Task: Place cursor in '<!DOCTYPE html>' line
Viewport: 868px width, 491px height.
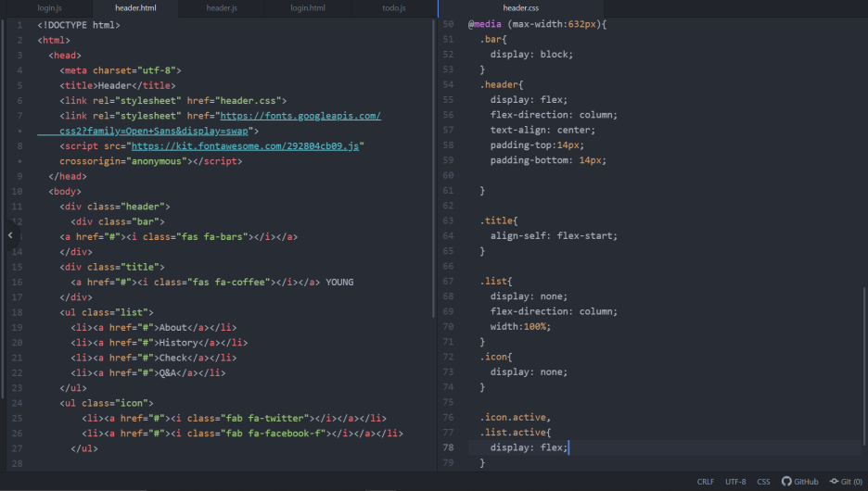Action: tap(79, 25)
